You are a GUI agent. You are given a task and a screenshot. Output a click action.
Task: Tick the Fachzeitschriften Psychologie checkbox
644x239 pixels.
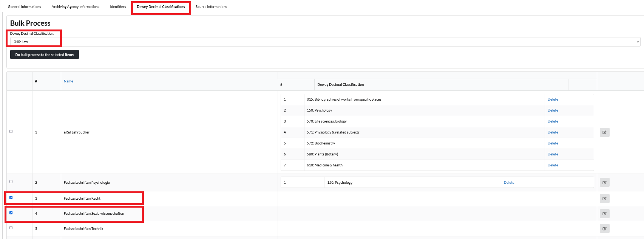pos(11,182)
